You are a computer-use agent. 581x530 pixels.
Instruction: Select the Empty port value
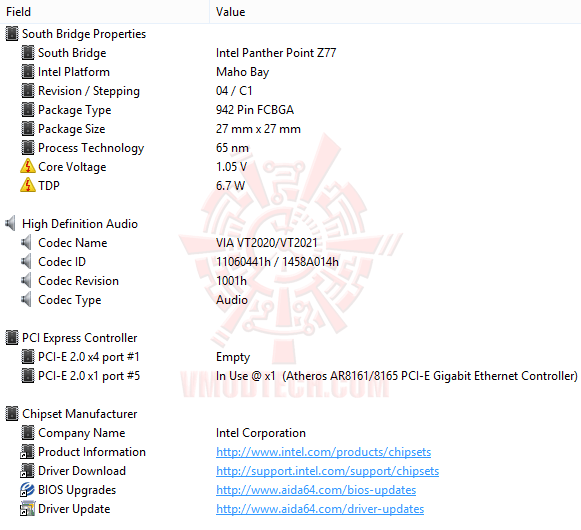click(233, 357)
